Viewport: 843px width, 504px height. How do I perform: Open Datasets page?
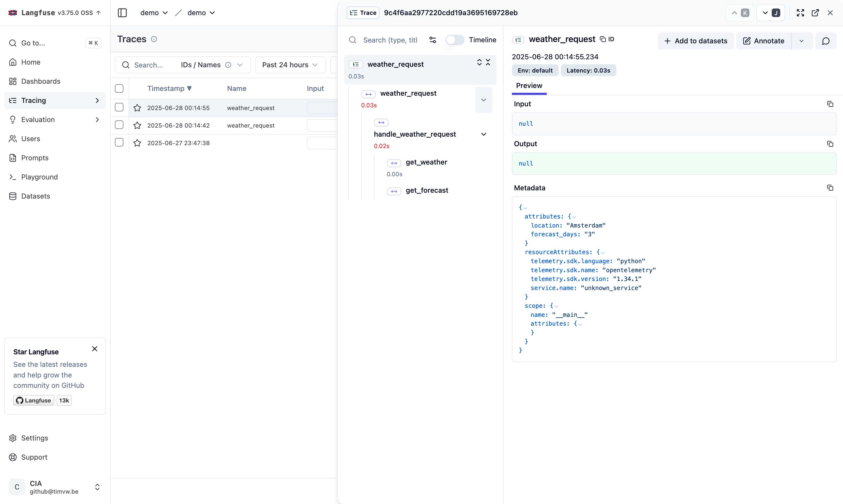pos(55,196)
